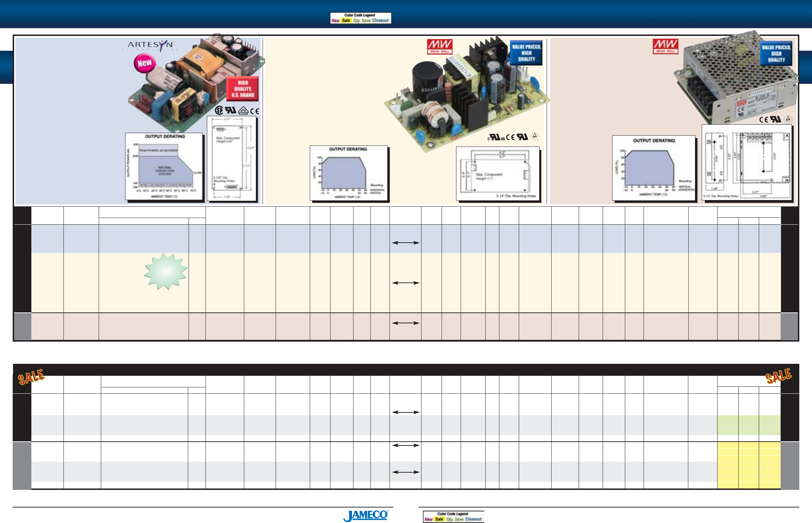The width and height of the screenshot is (812, 523).
Task: Open the Artesyn Output Derating chart
Action: tap(164, 166)
